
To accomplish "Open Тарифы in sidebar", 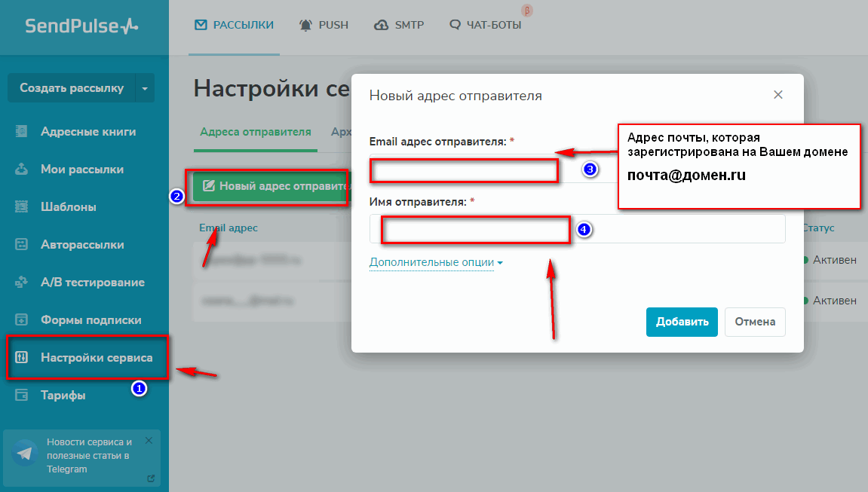I will click(x=63, y=395).
